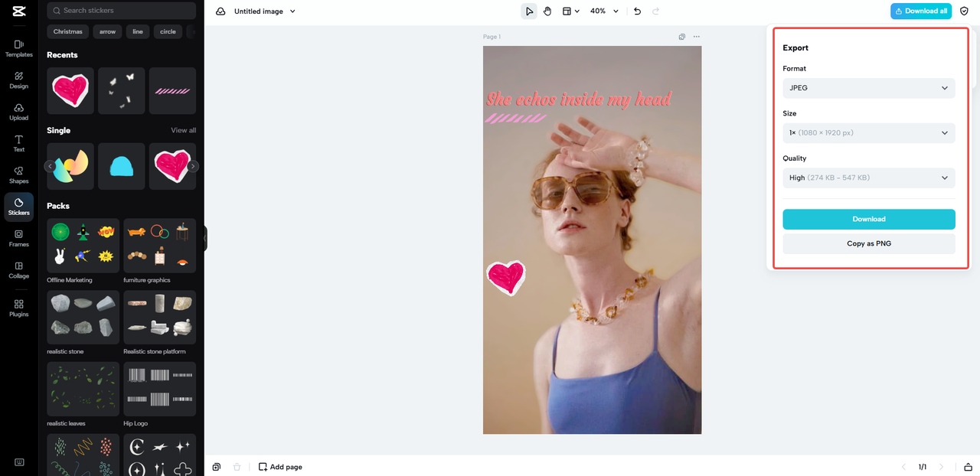Viewport: 980px width, 476px height.
Task: Select the line sticker tag
Action: coord(138,31)
